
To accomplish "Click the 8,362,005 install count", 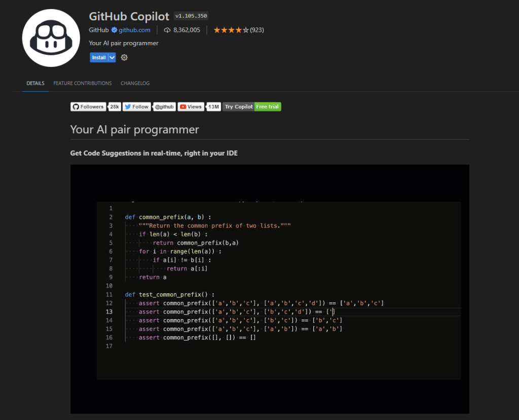I will pos(187,30).
